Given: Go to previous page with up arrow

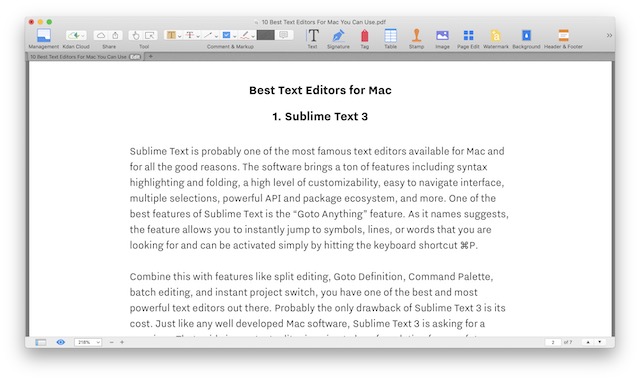Looking at the screenshot, I should (588, 342).
